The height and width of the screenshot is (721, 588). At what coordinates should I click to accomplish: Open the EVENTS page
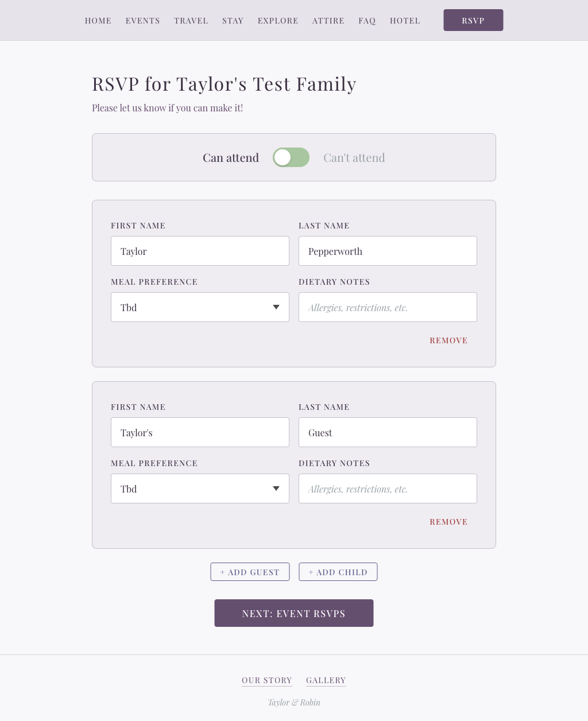(142, 21)
